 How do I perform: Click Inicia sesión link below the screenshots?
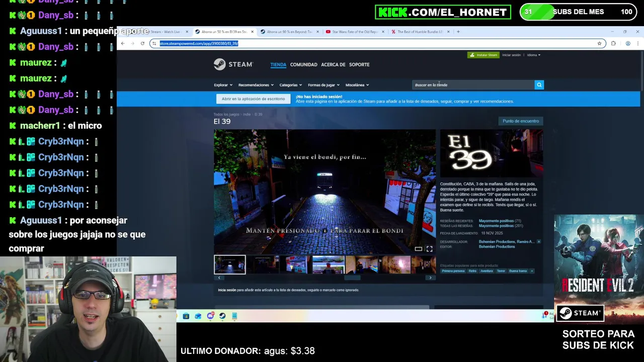tap(227, 290)
